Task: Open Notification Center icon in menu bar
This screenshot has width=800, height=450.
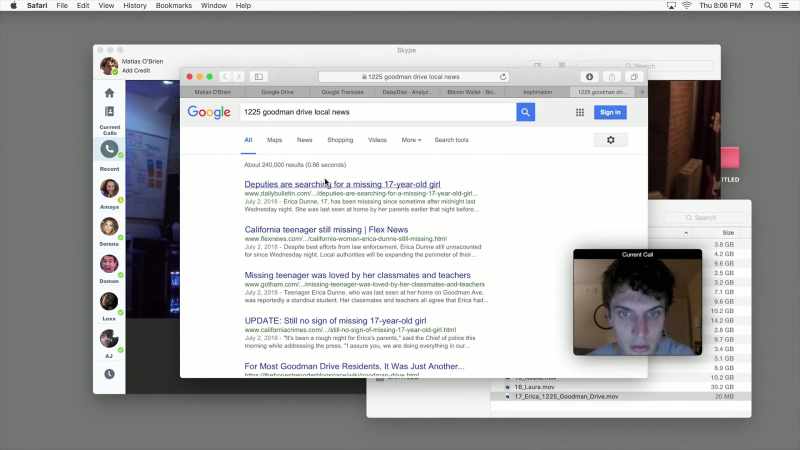Action: (x=784, y=6)
